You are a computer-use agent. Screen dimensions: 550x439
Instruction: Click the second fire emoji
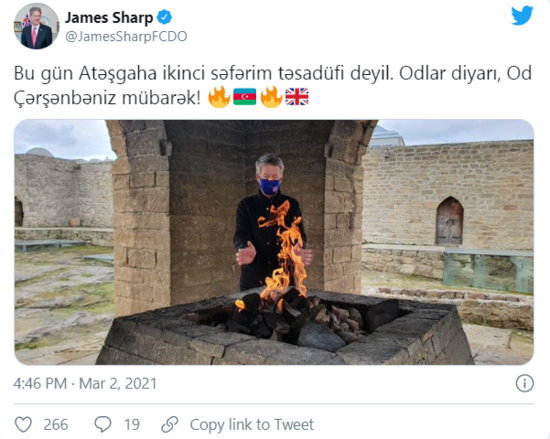point(271,96)
